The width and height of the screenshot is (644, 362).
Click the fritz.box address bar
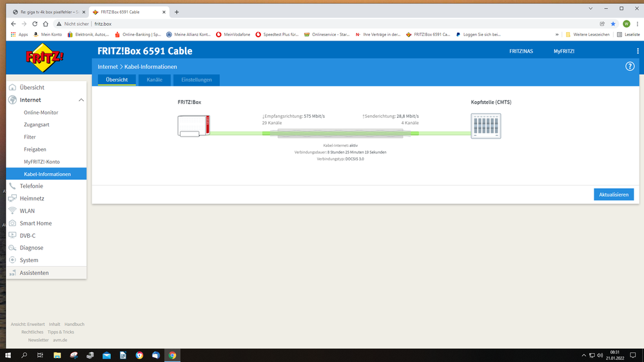[x=329, y=24]
